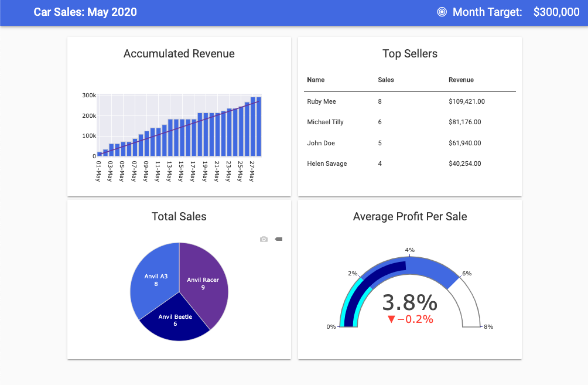Click Michael Tilly in Top Sellers
588x385 pixels.
[325, 122]
